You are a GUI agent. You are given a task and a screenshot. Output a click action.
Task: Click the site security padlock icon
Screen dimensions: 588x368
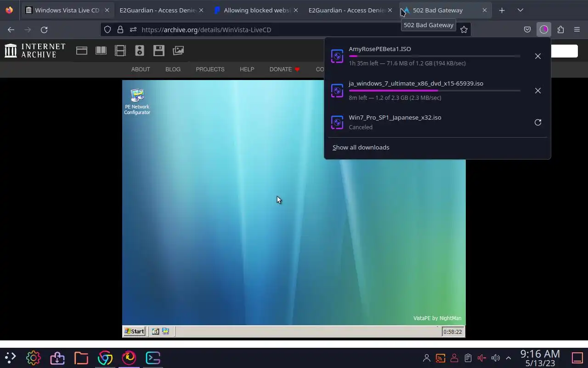click(120, 29)
